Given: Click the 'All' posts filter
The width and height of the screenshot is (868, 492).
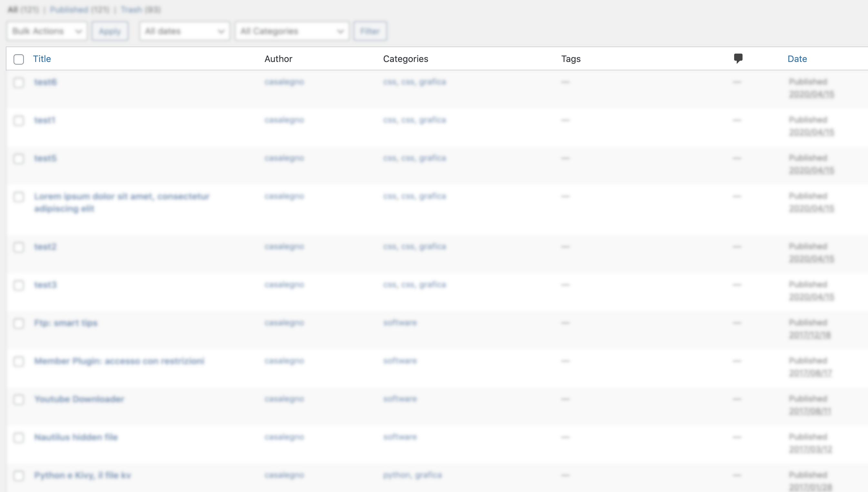Looking at the screenshot, I should point(13,9).
